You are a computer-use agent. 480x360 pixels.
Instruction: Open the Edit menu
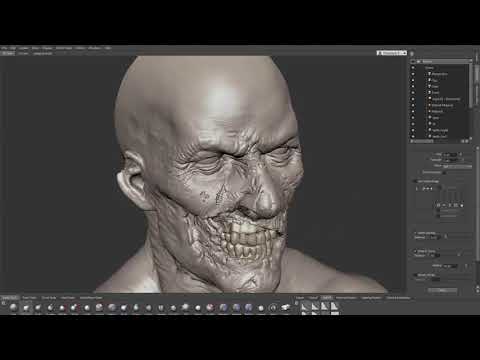coord(13,48)
